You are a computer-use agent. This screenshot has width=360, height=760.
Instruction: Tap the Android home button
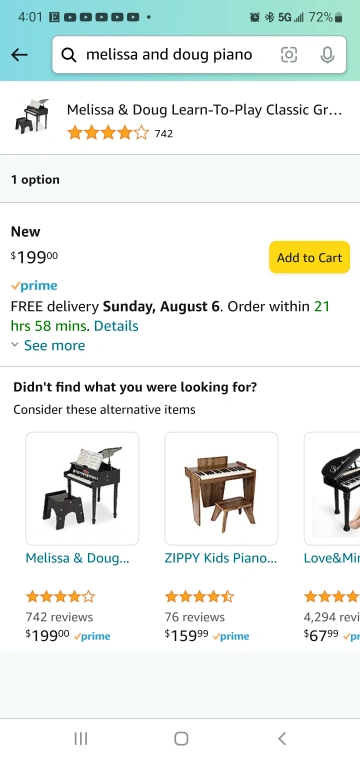(x=181, y=739)
